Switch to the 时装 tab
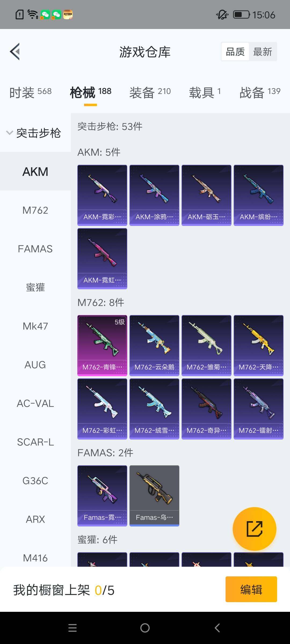The width and height of the screenshot is (290, 644). 30,92
